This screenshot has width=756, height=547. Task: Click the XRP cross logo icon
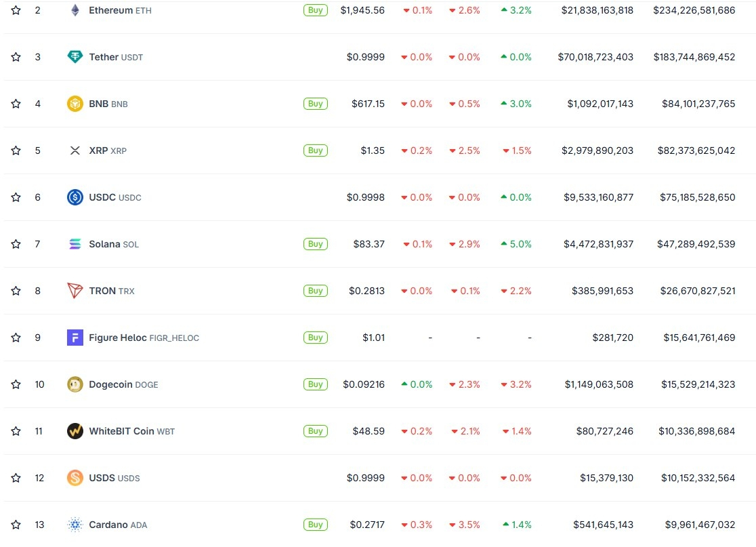pyautogui.click(x=75, y=150)
